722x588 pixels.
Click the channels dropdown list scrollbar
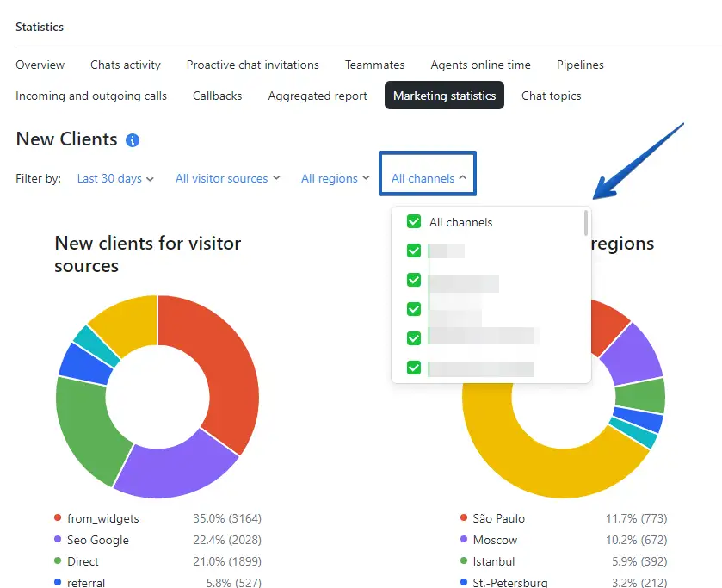(587, 222)
